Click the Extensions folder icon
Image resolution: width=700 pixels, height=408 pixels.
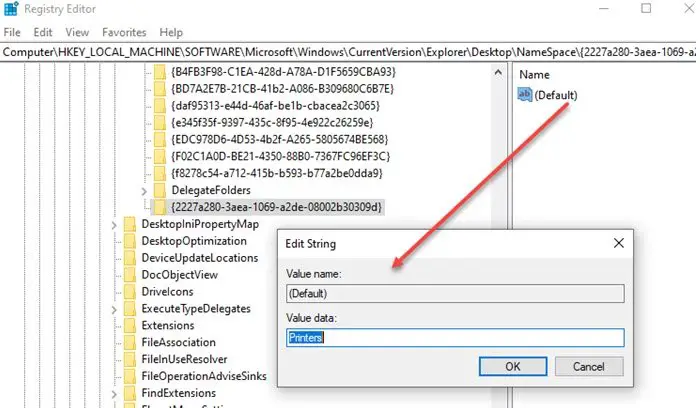(x=129, y=326)
